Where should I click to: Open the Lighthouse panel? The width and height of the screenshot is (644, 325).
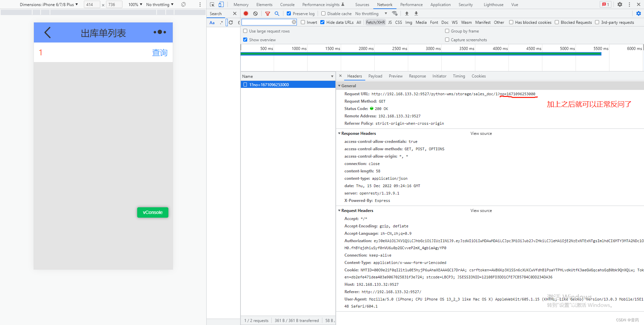coord(493,4)
